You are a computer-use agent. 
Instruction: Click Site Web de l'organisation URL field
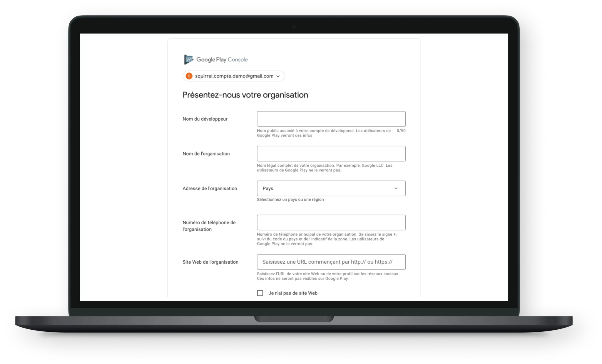pyautogui.click(x=331, y=262)
